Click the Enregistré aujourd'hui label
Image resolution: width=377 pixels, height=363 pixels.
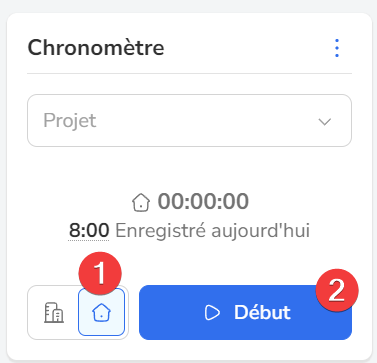coord(212,231)
